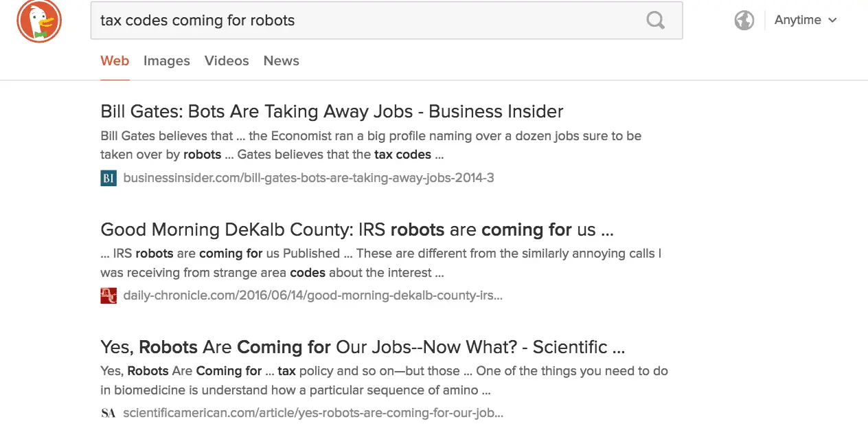868x437 pixels.
Task: Click the Business Insider BI favicon
Action: pos(108,179)
